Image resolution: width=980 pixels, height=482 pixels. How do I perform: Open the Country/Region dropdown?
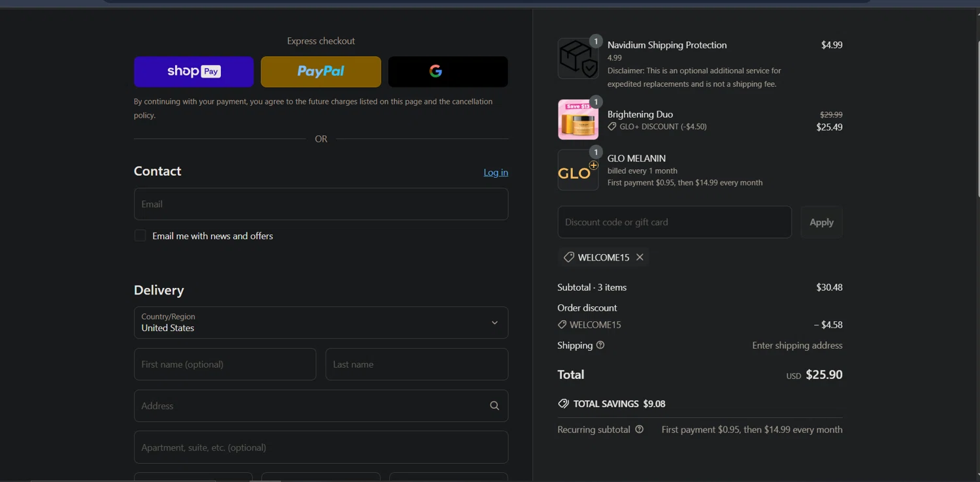[321, 323]
